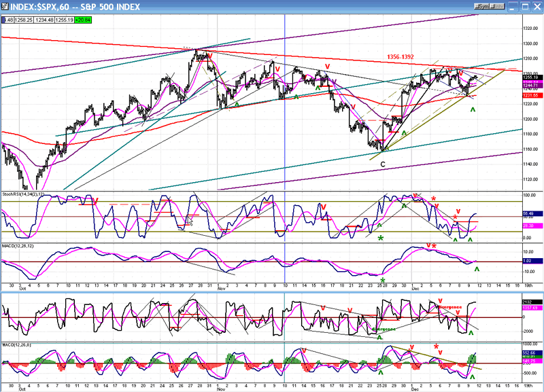544x392 pixels.
Task: Click the black 'C' wave label
Action: (383, 164)
